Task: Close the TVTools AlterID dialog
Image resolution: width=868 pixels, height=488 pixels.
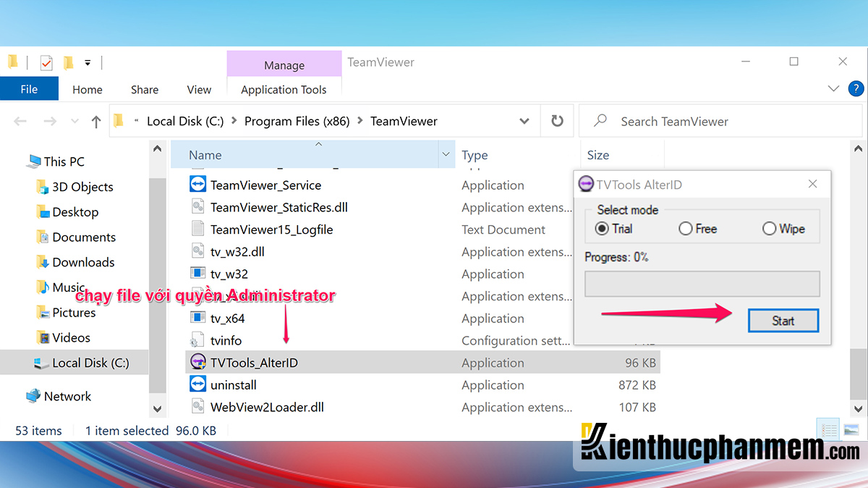Action: pos(813,184)
